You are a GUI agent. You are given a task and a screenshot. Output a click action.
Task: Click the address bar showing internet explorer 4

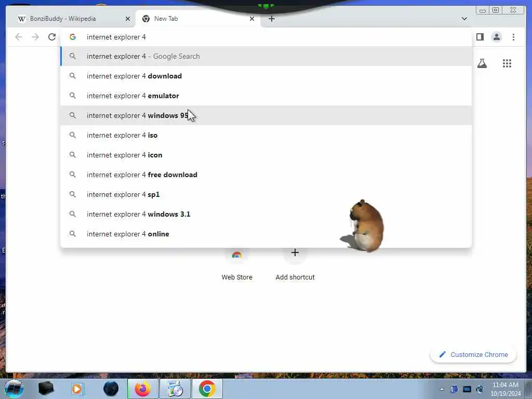(x=266, y=37)
